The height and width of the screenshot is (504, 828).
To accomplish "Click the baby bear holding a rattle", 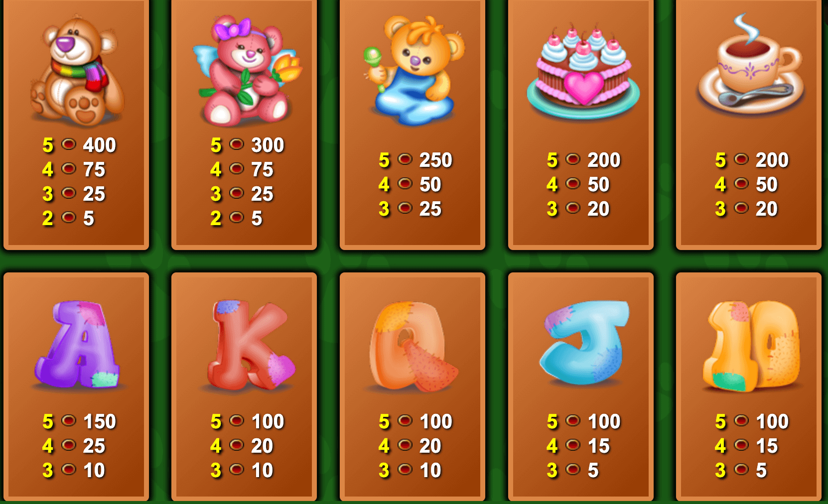I will [x=414, y=70].
